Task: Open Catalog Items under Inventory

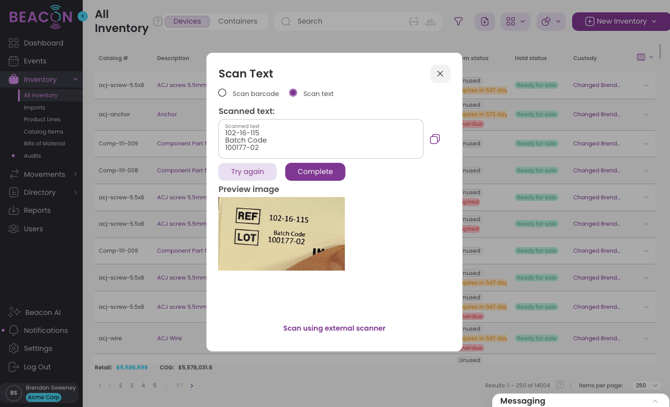Action: pos(43,132)
